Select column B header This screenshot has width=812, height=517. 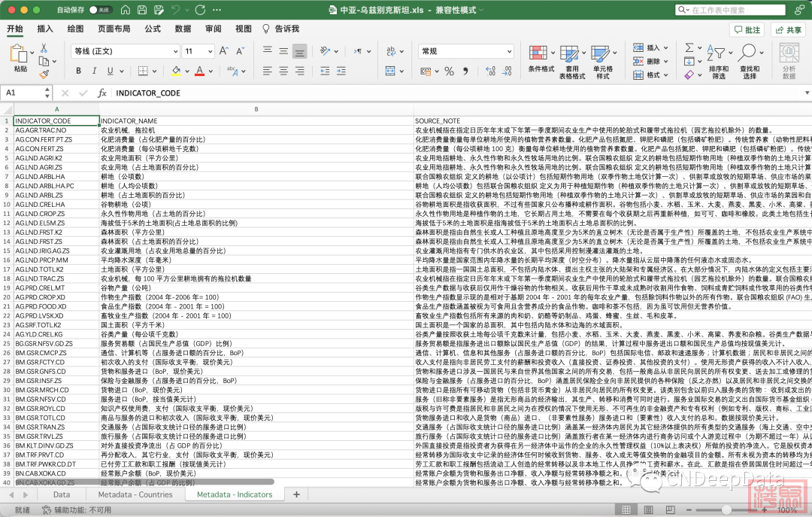pos(256,109)
